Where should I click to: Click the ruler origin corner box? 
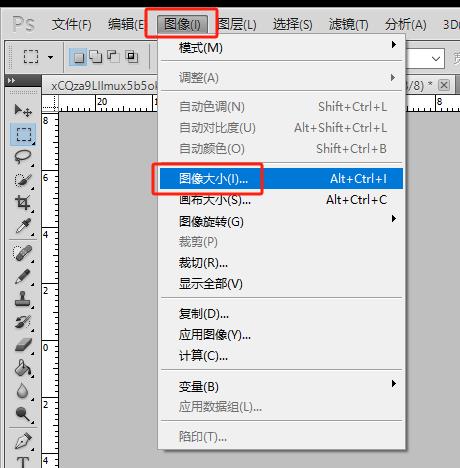50,103
